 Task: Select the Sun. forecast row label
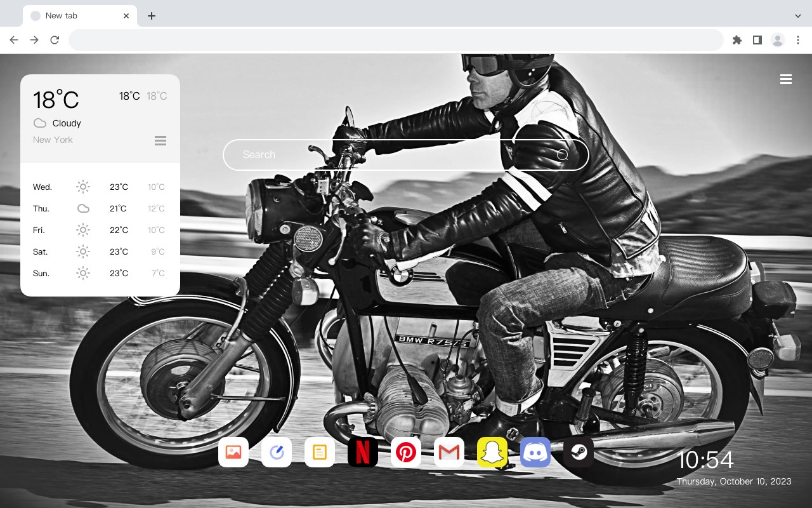click(41, 273)
